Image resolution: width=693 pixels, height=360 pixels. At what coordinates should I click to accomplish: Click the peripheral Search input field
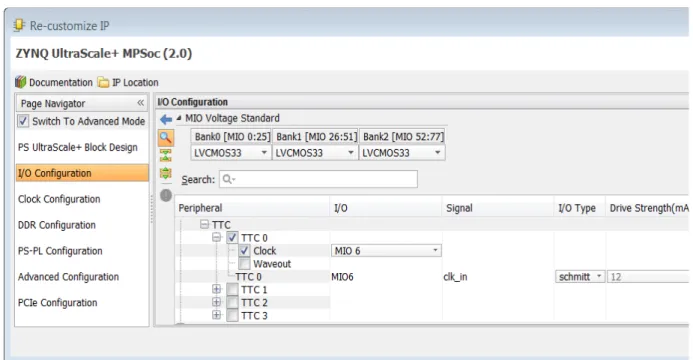(x=318, y=179)
